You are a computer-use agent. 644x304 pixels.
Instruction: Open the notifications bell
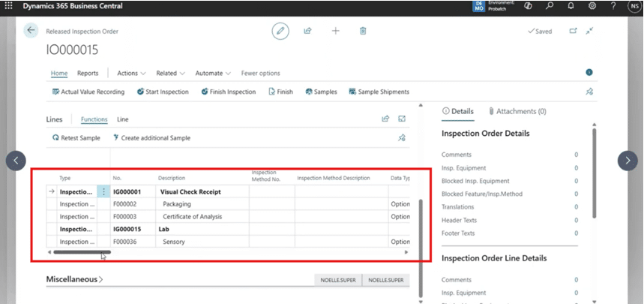571,6
